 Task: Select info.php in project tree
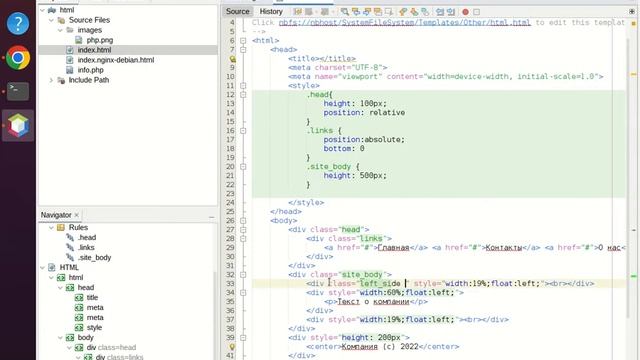[x=90, y=70]
